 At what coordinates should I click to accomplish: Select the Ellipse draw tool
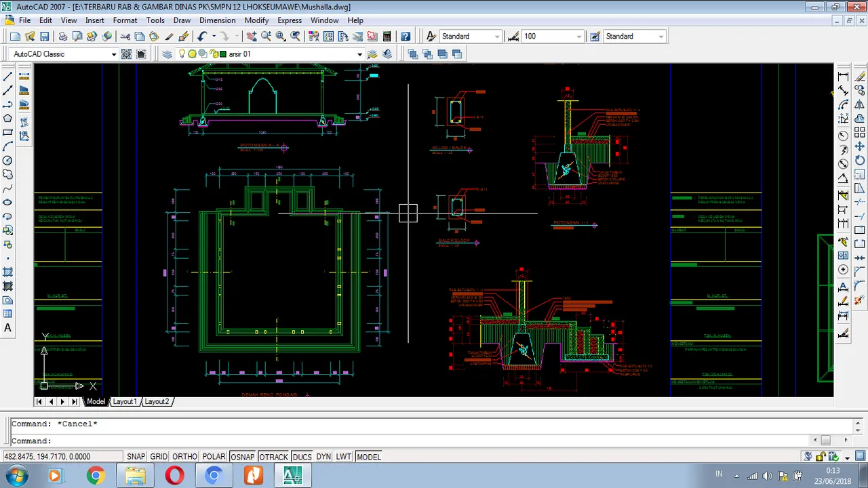tap(8, 202)
